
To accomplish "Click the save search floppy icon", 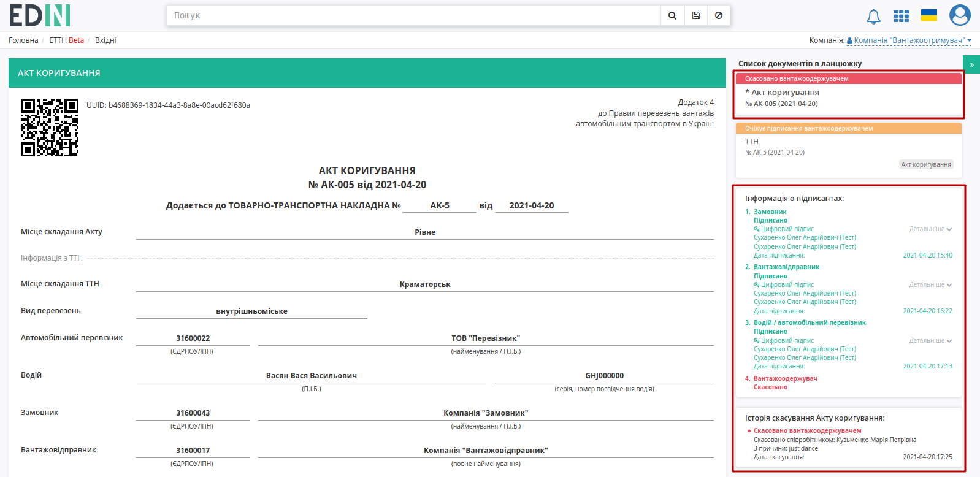I will 695,16.
